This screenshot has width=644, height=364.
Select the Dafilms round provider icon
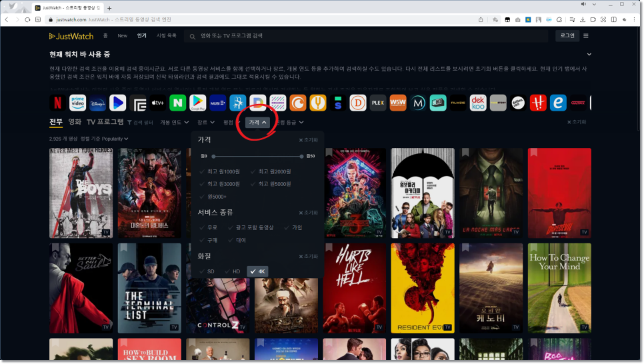tap(518, 103)
